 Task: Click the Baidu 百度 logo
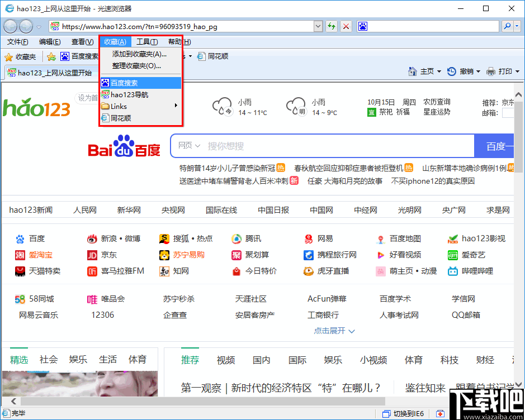coord(124,146)
